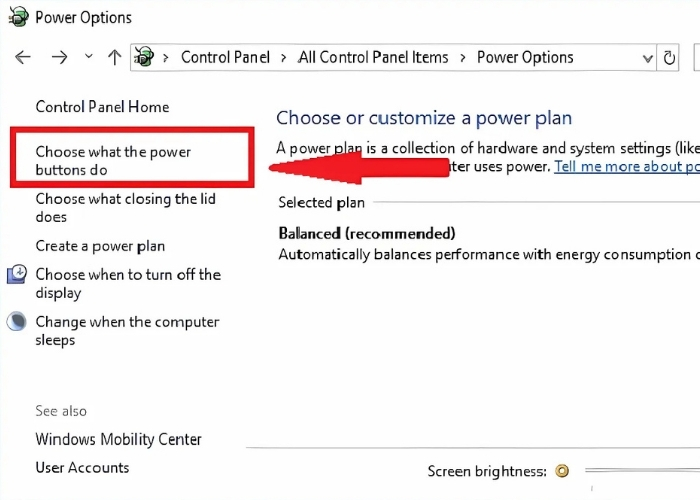Refresh the Power Options page
The height and width of the screenshot is (500, 700).
click(670, 58)
